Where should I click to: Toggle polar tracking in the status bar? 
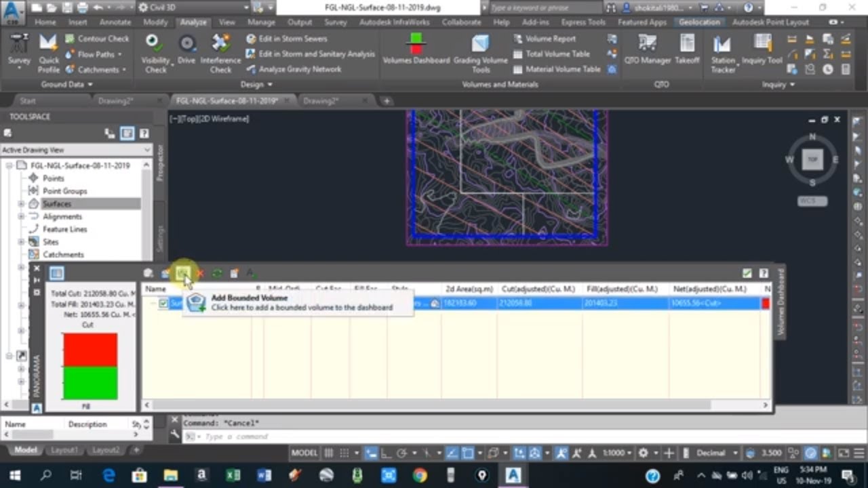point(401,453)
